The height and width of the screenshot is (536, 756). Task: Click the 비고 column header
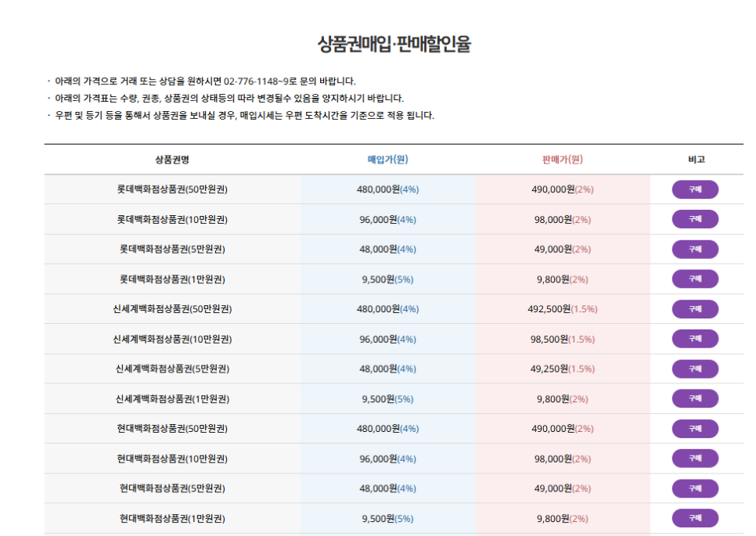click(697, 160)
